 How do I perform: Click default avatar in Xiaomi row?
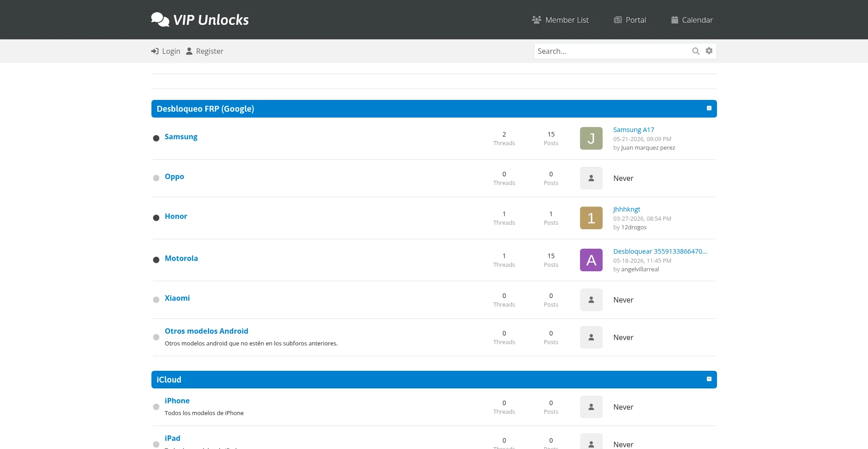pos(591,300)
